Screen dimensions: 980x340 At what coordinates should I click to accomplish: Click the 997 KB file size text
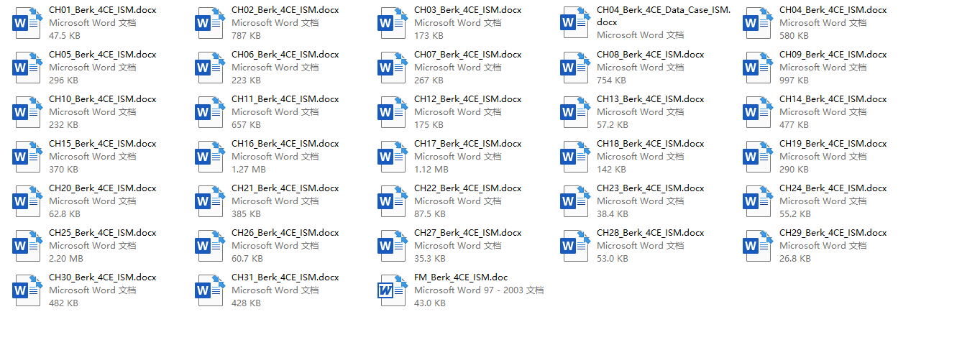click(794, 81)
